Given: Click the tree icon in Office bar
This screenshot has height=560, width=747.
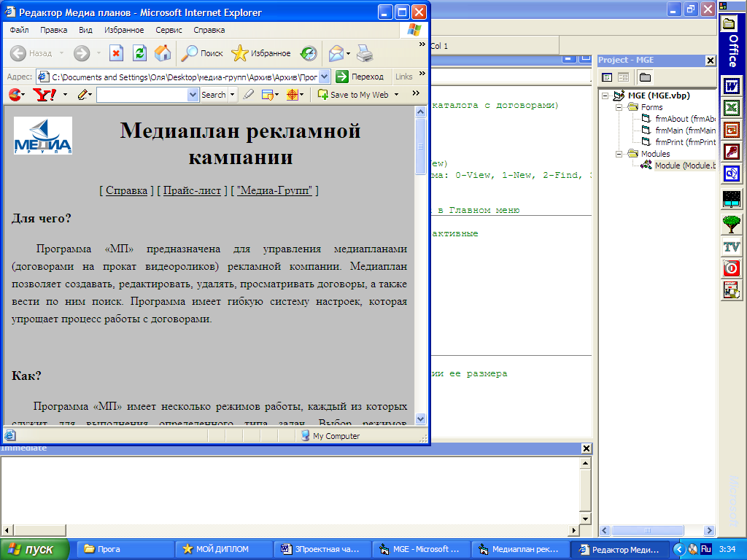Looking at the screenshot, I should click(x=732, y=223).
